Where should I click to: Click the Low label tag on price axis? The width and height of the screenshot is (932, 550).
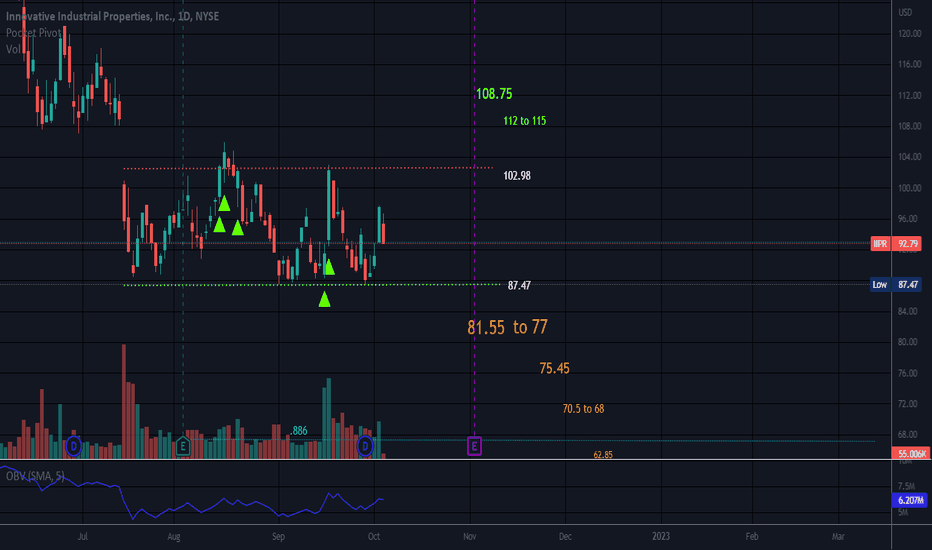[x=880, y=284]
